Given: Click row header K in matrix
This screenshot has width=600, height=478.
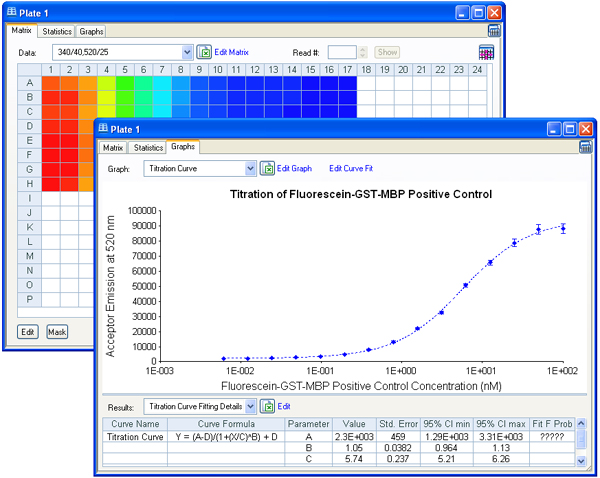Looking at the screenshot, I should [x=29, y=227].
